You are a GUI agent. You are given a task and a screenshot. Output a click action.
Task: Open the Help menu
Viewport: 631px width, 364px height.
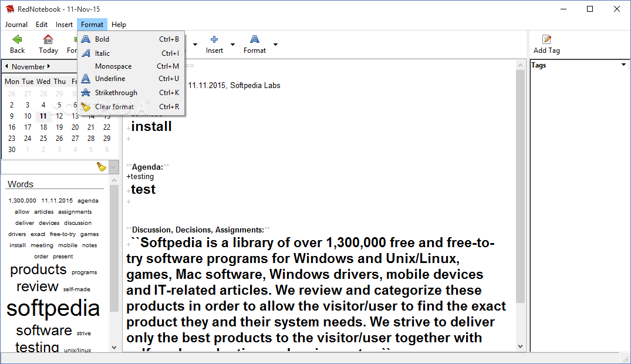pyautogui.click(x=119, y=25)
